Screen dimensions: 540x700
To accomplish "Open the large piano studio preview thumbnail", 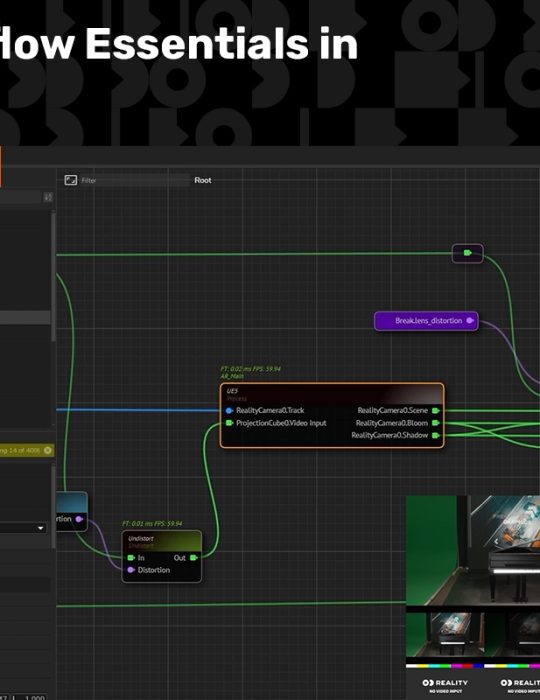I will point(473,550).
